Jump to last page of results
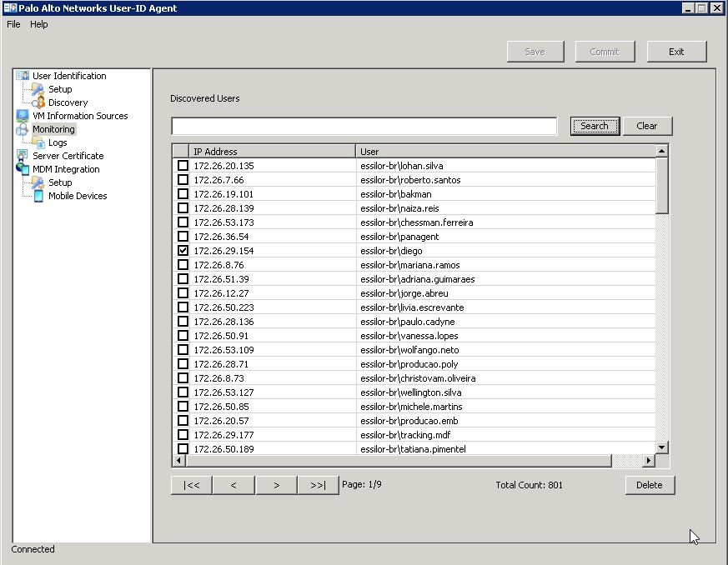The image size is (728, 565). 318,485
